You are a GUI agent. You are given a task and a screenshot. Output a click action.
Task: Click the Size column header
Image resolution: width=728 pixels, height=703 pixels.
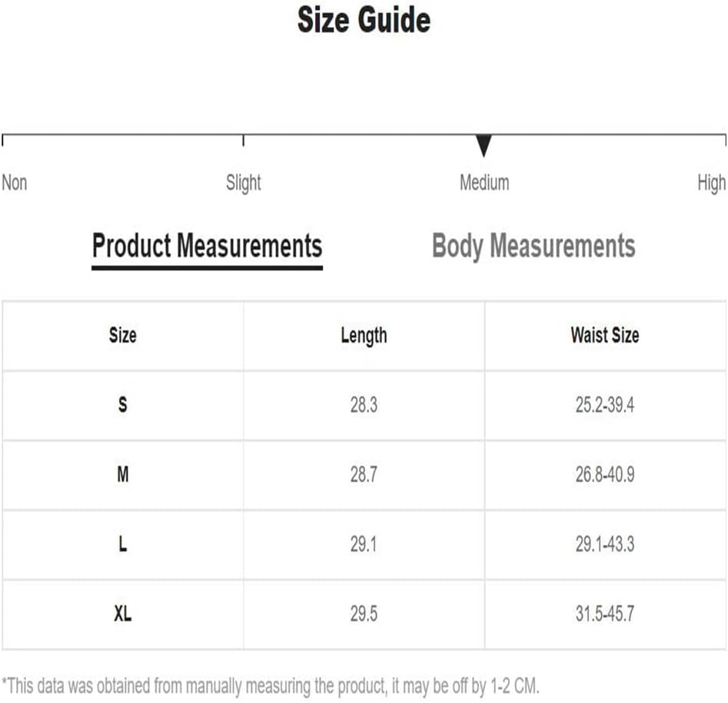coord(122,336)
